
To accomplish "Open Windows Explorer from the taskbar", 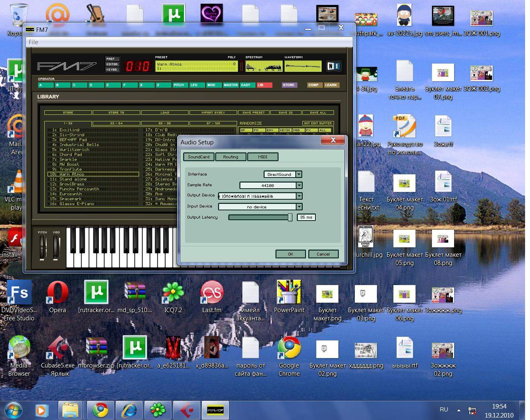I will pos(71,410).
